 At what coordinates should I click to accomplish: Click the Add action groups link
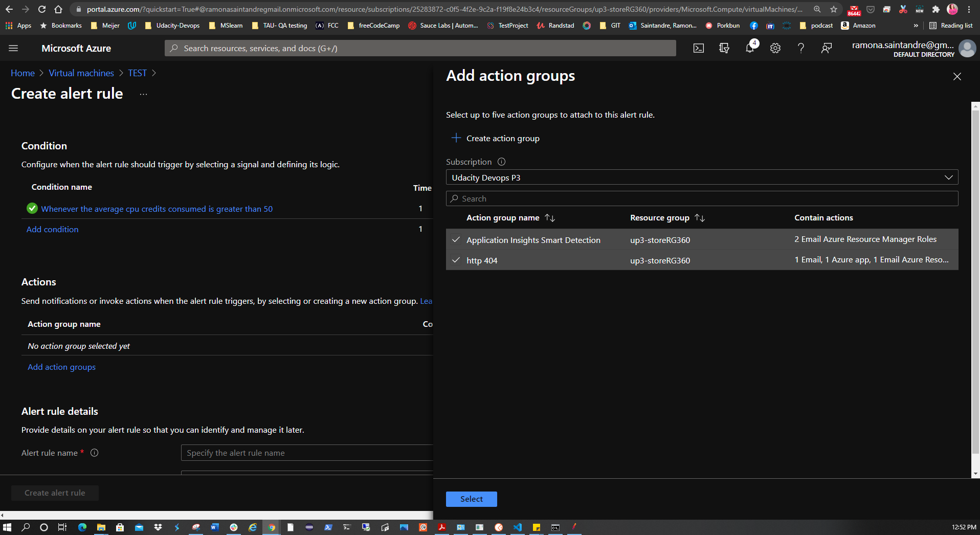coord(61,367)
